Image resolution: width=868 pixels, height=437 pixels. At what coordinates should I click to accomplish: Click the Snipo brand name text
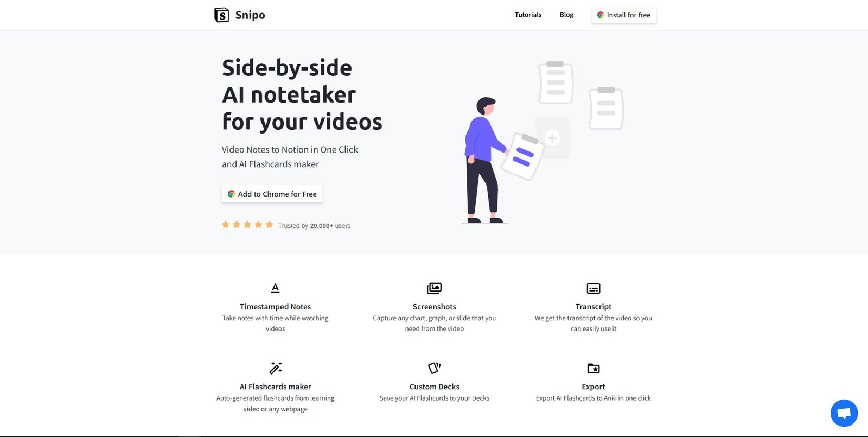pyautogui.click(x=250, y=15)
